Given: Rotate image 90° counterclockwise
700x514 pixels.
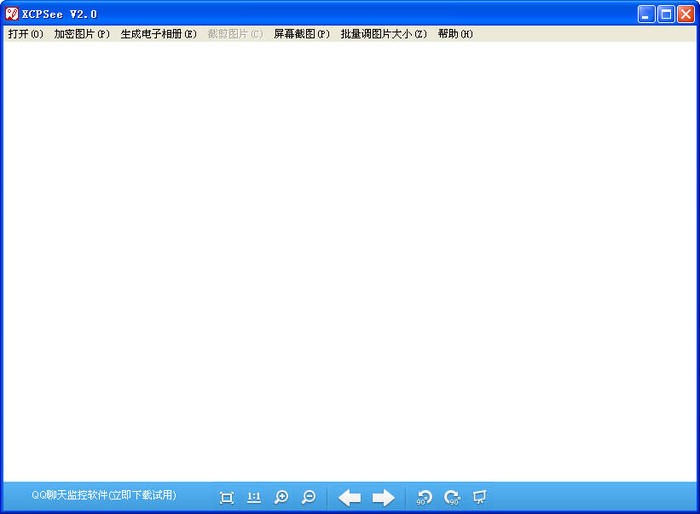Looking at the screenshot, I should pyautogui.click(x=424, y=497).
